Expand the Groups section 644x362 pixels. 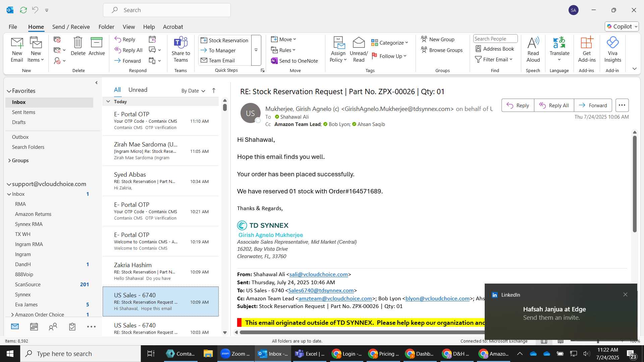9,161
